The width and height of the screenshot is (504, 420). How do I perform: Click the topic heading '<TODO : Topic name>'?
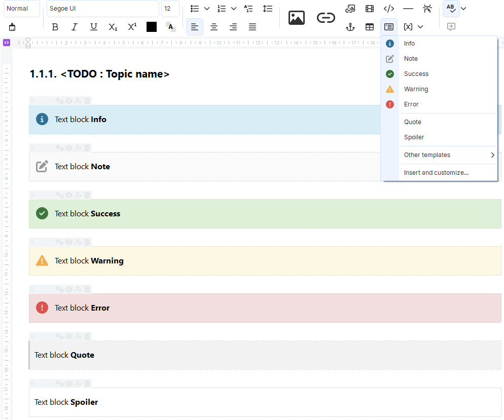[x=115, y=74]
